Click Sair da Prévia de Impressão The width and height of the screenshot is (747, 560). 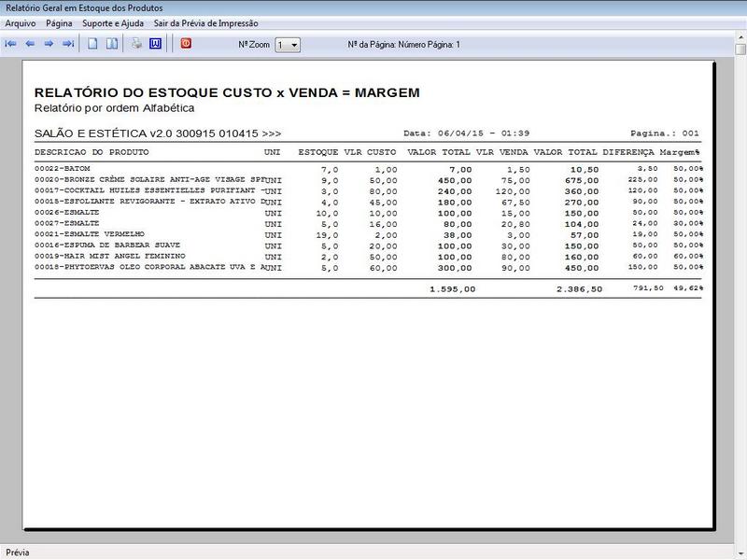(205, 22)
